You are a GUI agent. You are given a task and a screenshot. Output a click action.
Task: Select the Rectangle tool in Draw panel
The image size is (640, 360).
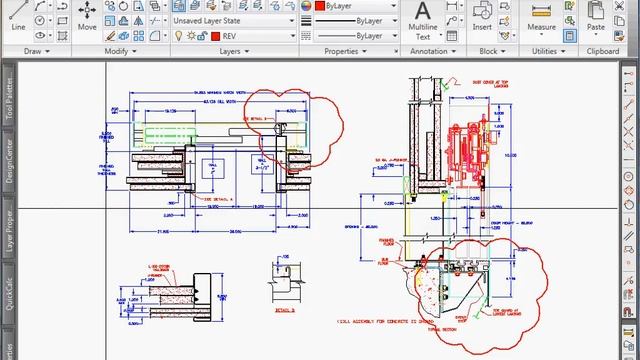62,20
